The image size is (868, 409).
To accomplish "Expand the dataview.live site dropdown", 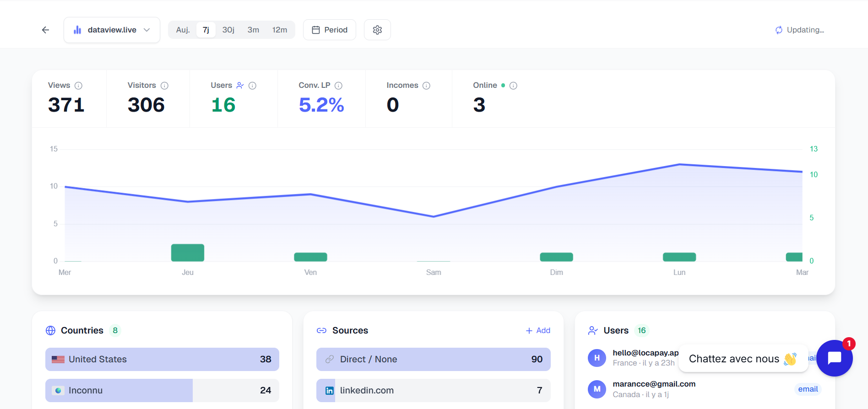I will pyautogui.click(x=112, y=30).
